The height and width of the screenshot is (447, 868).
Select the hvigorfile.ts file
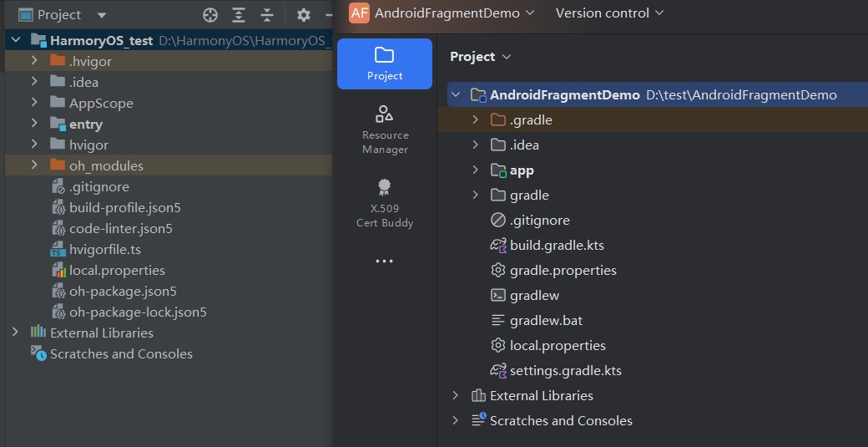click(105, 249)
